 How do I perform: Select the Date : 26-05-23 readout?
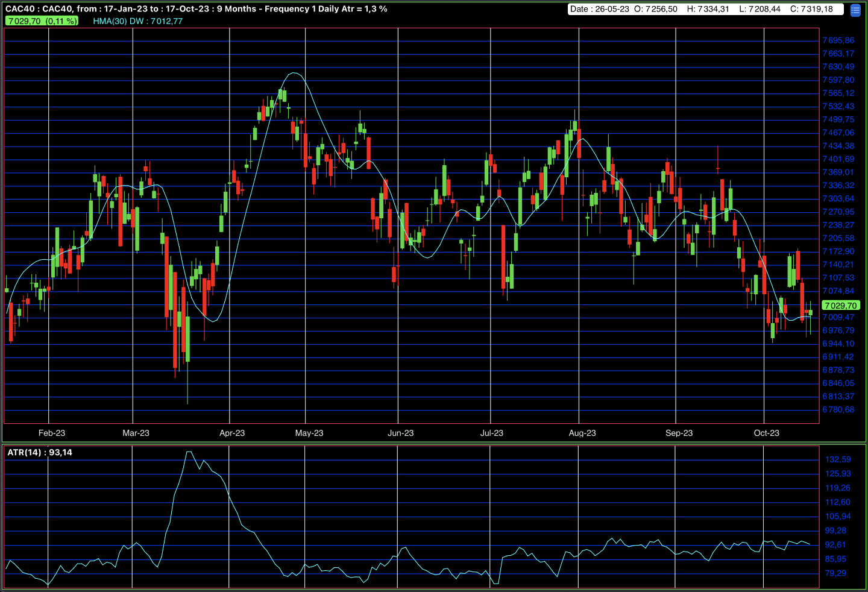tap(600, 9)
